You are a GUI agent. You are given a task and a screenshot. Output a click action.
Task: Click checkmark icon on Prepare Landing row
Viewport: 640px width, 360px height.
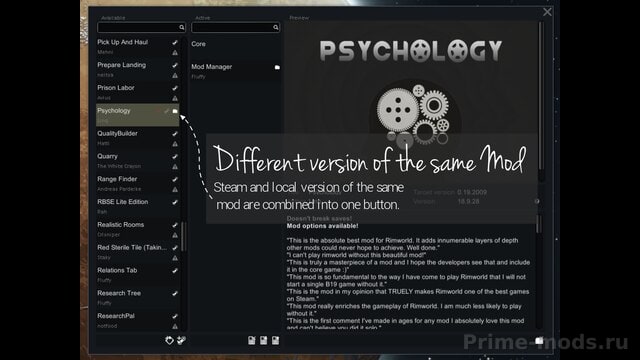pyautogui.click(x=175, y=65)
